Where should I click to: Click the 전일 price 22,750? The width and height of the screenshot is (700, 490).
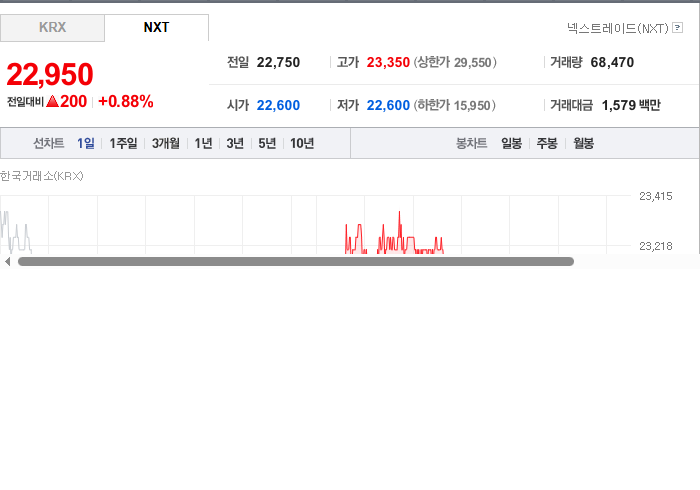278,62
